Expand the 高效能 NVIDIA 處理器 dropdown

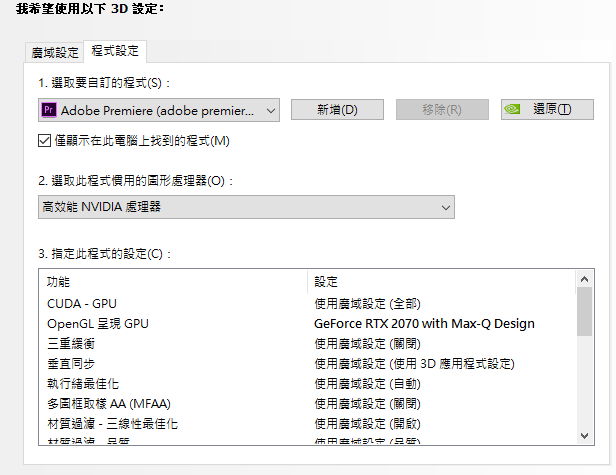coord(246,207)
